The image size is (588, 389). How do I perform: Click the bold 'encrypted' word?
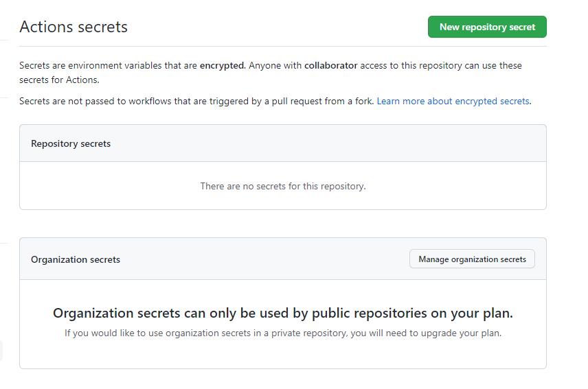point(221,66)
